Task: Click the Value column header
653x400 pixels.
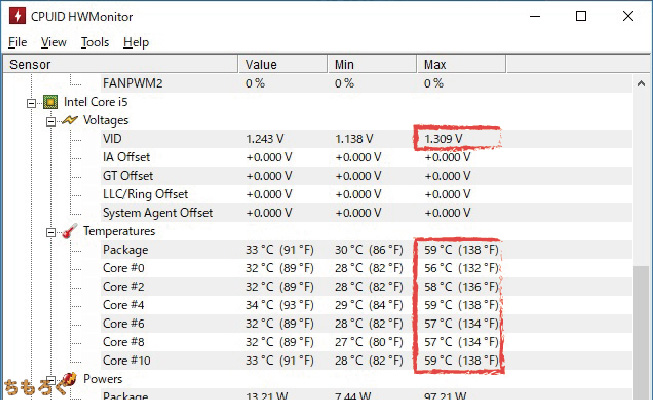Action: pyautogui.click(x=282, y=65)
